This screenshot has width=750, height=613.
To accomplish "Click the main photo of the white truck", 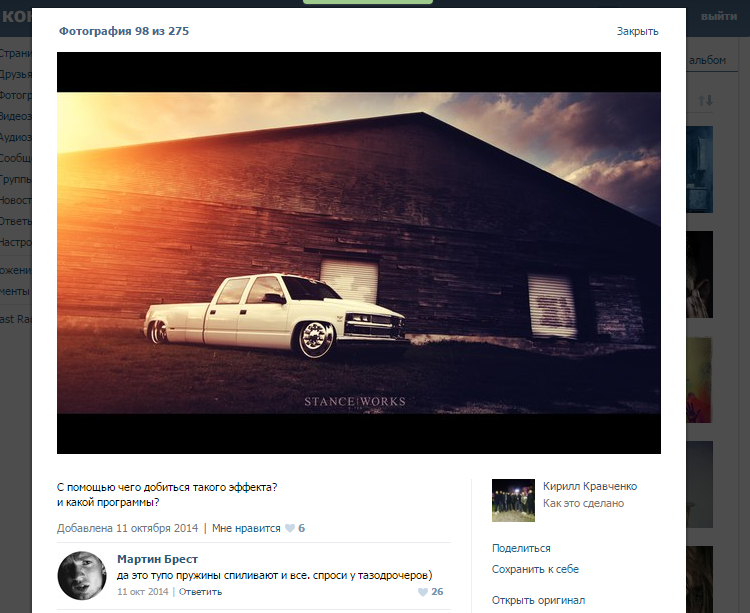I will 358,253.
